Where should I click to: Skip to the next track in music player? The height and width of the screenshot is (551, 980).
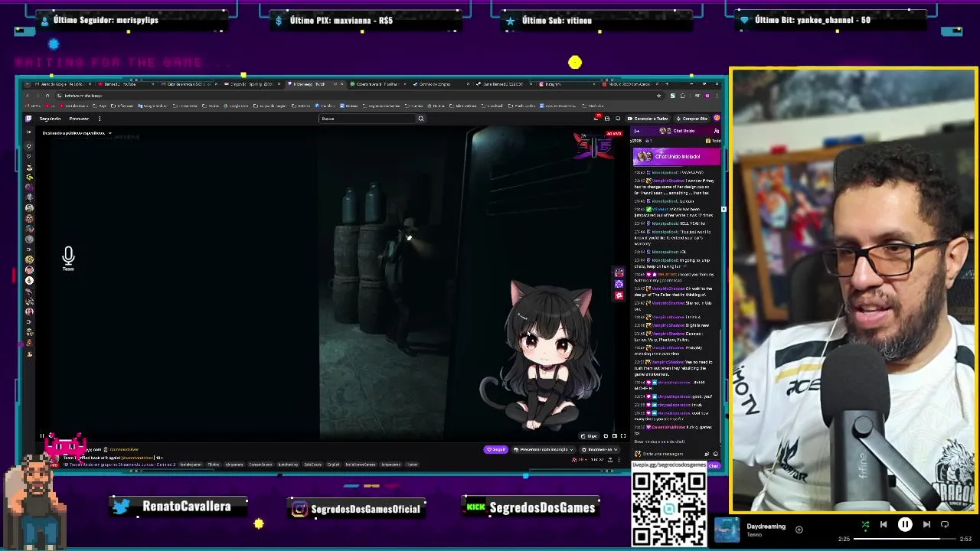point(926,525)
